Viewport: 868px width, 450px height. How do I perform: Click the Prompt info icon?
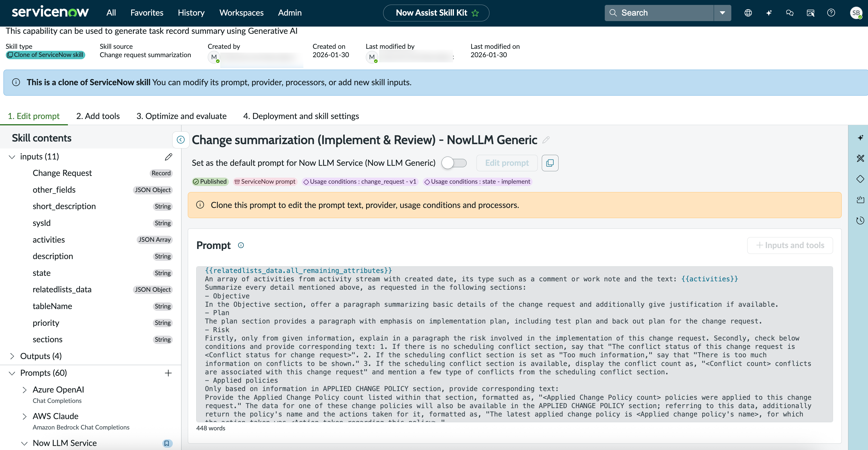pyautogui.click(x=241, y=245)
